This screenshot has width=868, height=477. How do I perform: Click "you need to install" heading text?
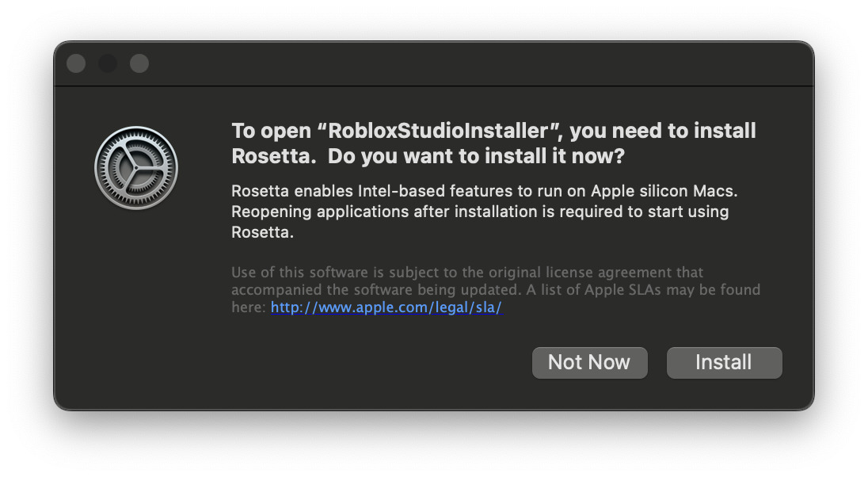click(663, 132)
